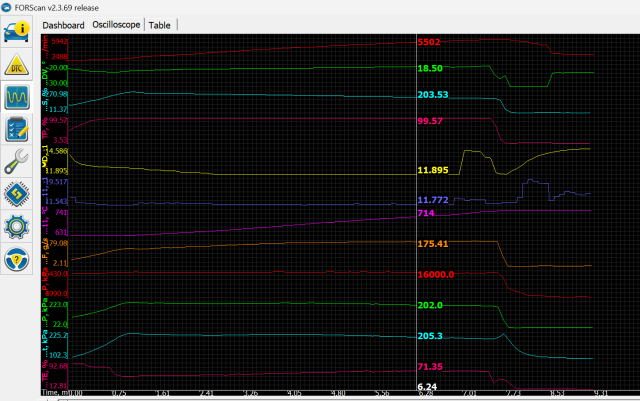
Task: Click the orange 175.41 trace value
Action: [433, 243]
